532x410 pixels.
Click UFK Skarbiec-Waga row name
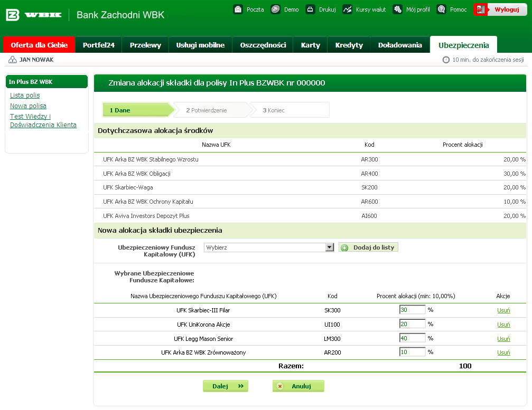[x=128, y=187]
